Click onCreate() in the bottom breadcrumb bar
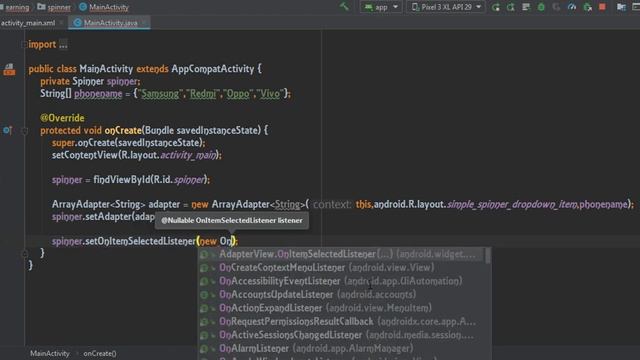Image resolution: width=640 pixels, height=360 pixels. tap(100, 353)
